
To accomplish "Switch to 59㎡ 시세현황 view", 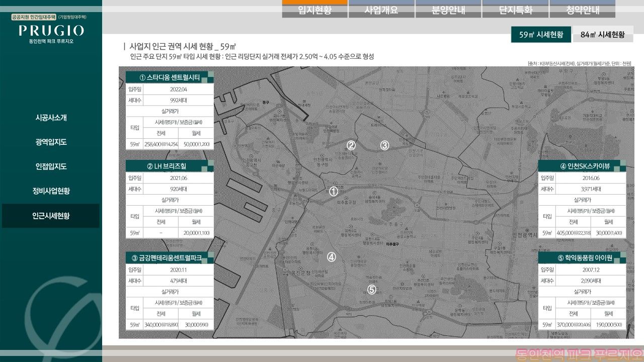I will coord(541,34).
